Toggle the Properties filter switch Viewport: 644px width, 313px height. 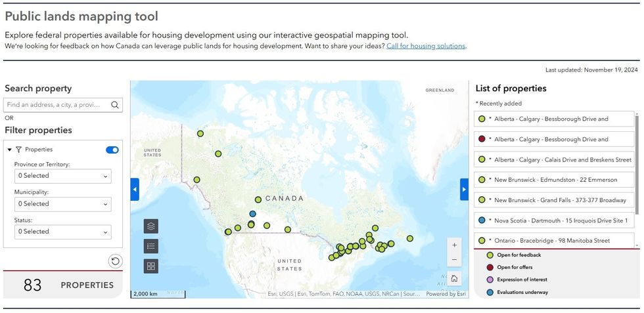click(x=112, y=150)
